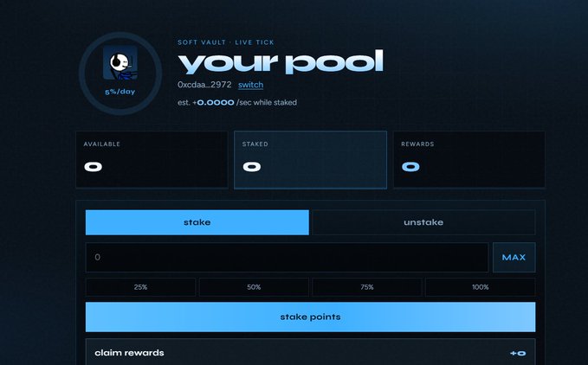Click the MAX button
The width and height of the screenshot is (588, 365).
coord(514,257)
